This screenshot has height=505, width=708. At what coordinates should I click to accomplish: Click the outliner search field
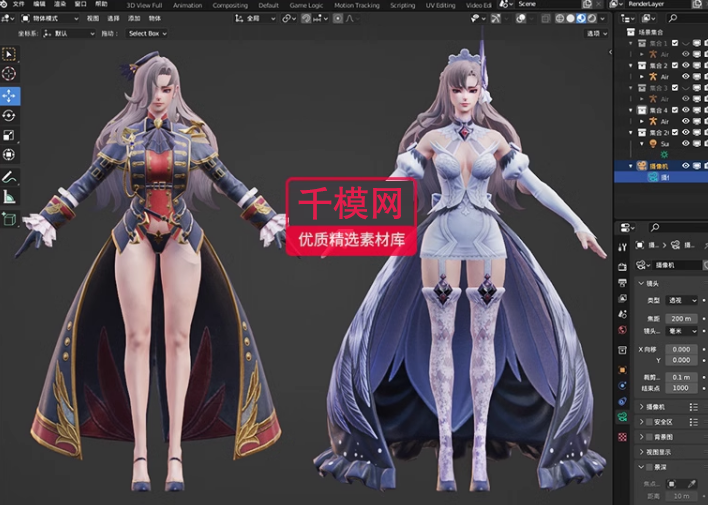(x=686, y=19)
